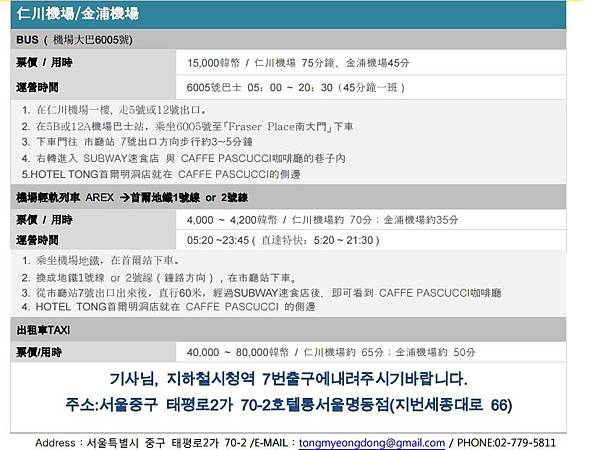
Task: Select AREX step 4 HOTEL TONG line
Action: tap(168, 307)
